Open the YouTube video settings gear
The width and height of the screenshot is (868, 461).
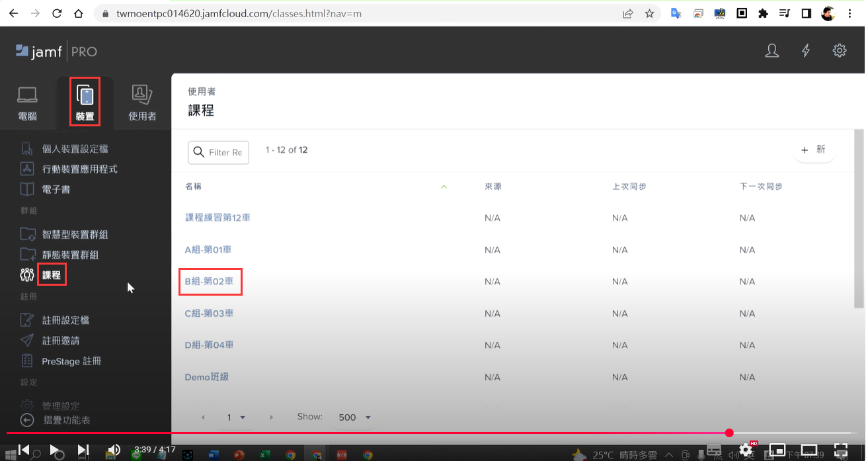pos(746,450)
